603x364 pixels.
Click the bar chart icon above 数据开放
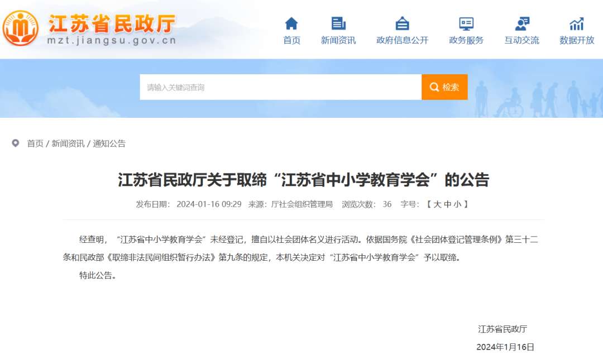click(576, 23)
